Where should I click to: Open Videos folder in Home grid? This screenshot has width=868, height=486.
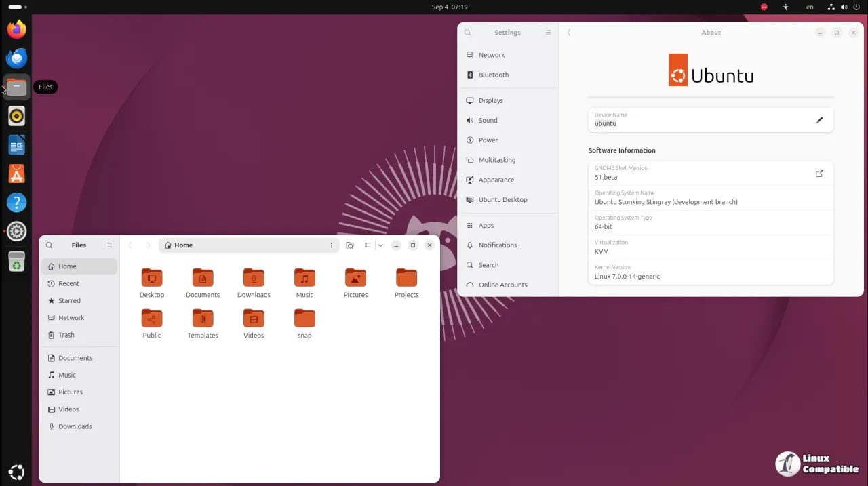[x=254, y=323]
